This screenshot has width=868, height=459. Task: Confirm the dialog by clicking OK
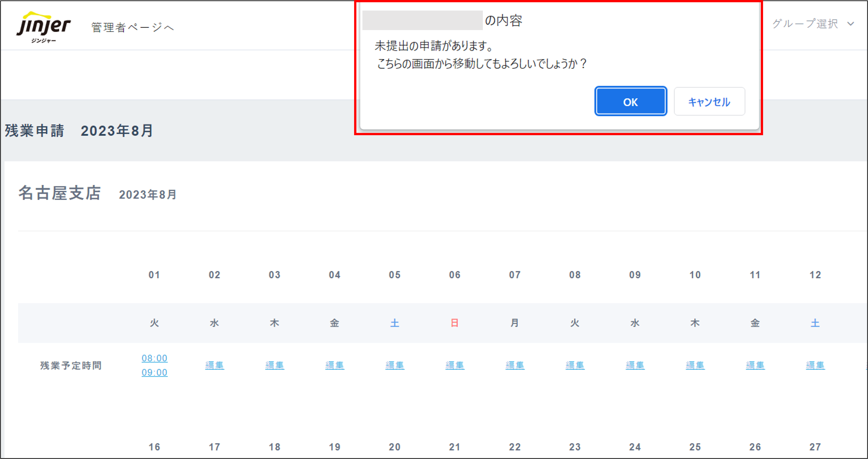point(630,101)
